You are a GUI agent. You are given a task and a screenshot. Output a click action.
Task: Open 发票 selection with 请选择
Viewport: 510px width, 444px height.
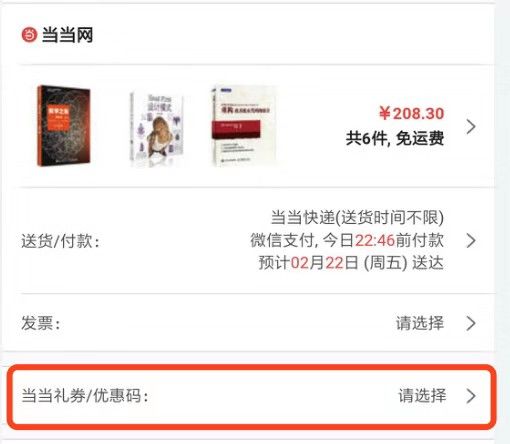point(420,323)
